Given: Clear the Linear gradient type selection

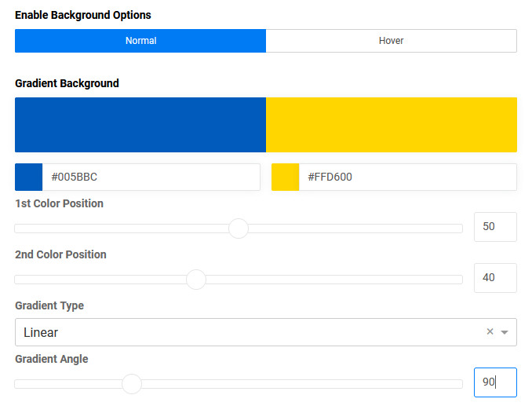Looking at the screenshot, I should pos(490,332).
